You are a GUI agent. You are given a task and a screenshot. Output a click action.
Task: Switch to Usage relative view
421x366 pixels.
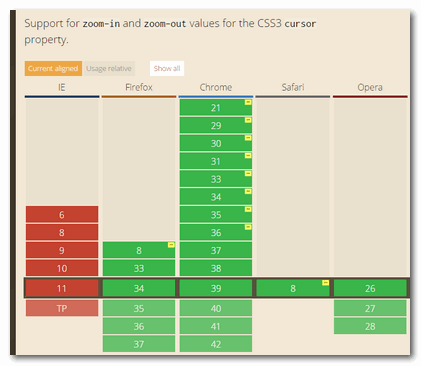[x=109, y=68]
